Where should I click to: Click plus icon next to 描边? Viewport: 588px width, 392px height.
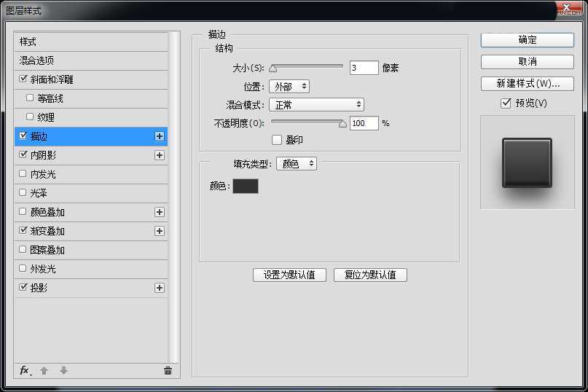[160, 136]
